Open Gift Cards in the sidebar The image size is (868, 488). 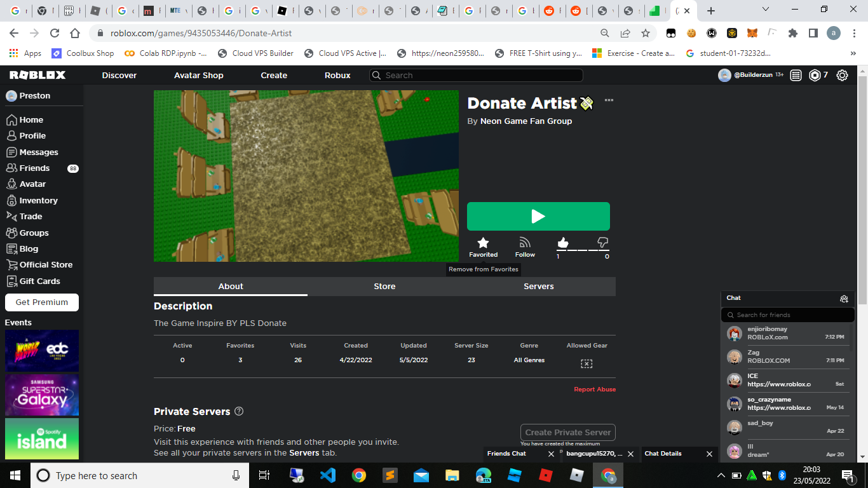pos(33,281)
